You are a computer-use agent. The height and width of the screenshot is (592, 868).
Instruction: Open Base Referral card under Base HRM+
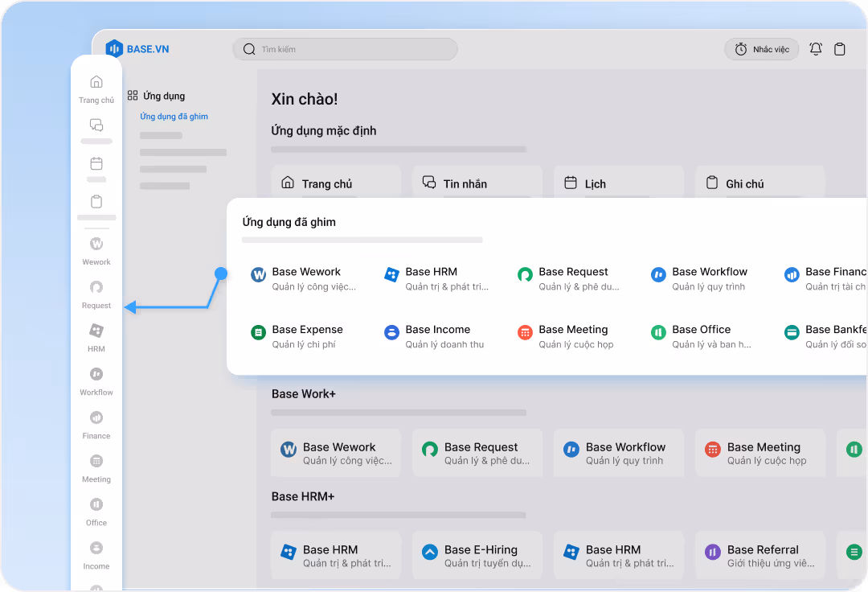760,555
